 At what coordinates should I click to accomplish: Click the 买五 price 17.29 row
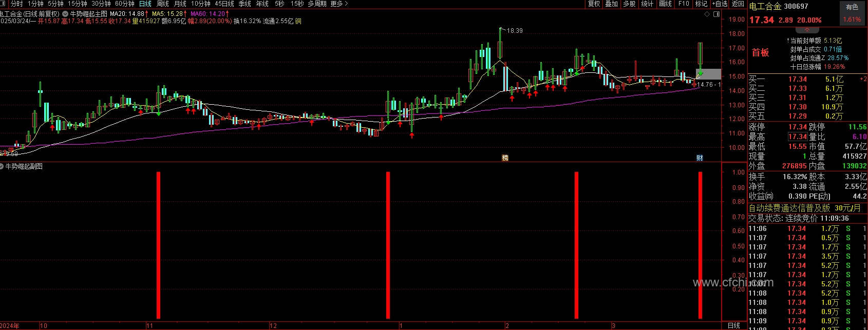[x=807, y=116]
